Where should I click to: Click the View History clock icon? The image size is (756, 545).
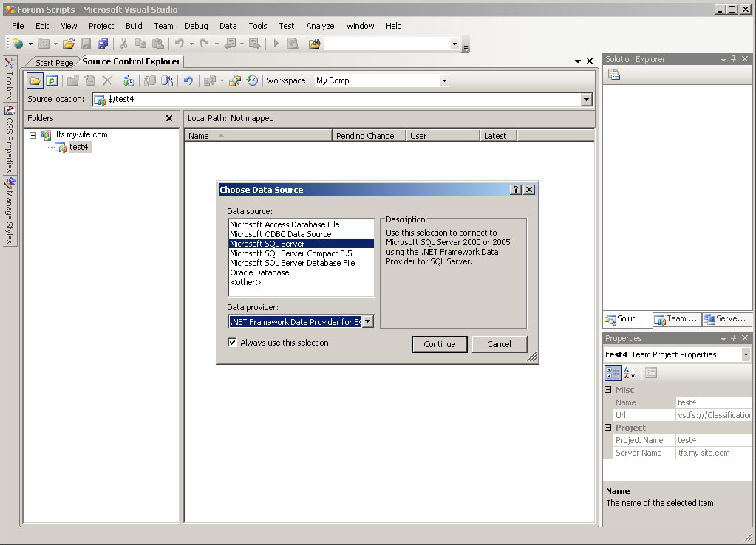tap(252, 80)
